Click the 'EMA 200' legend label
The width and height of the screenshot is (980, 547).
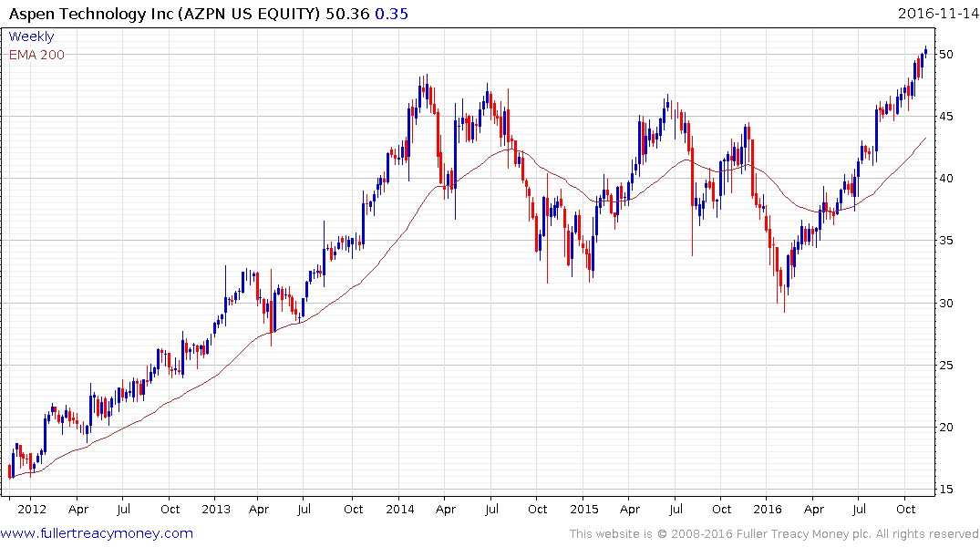[36, 55]
